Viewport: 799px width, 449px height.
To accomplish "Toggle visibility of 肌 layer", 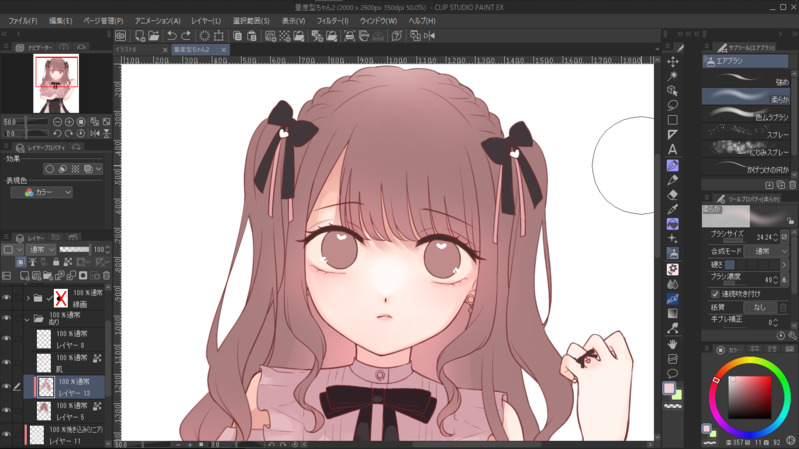I will (x=7, y=362).
